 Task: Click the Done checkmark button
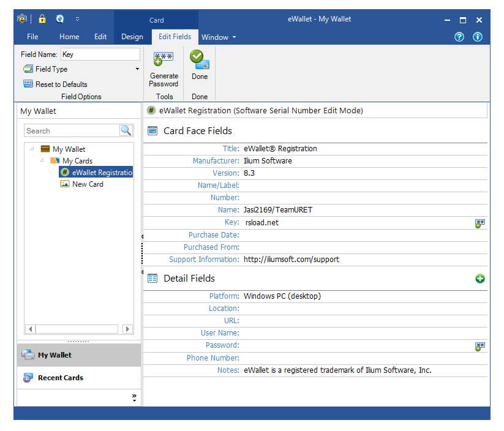199,65
